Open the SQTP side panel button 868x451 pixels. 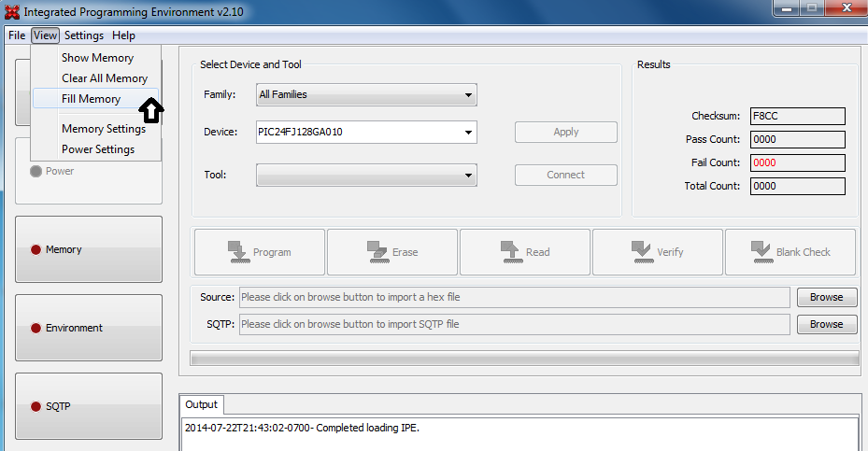89,406
